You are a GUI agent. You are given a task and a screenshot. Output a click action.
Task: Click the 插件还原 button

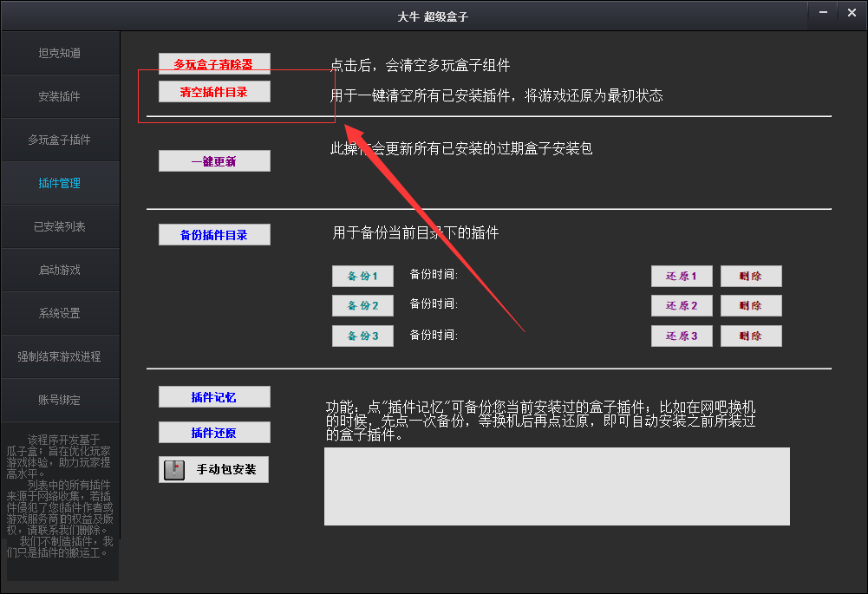[x=214, y=432]
